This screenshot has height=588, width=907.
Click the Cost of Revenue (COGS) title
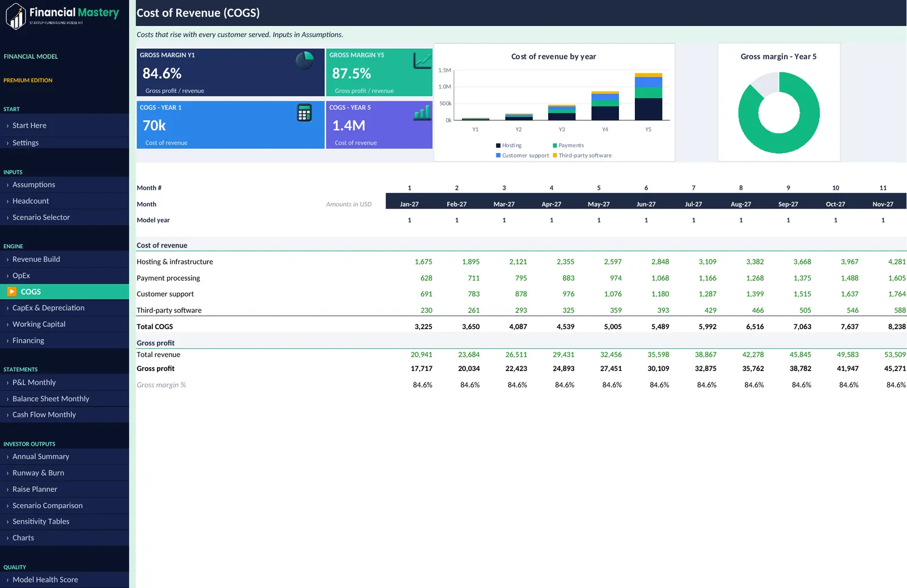198,13
